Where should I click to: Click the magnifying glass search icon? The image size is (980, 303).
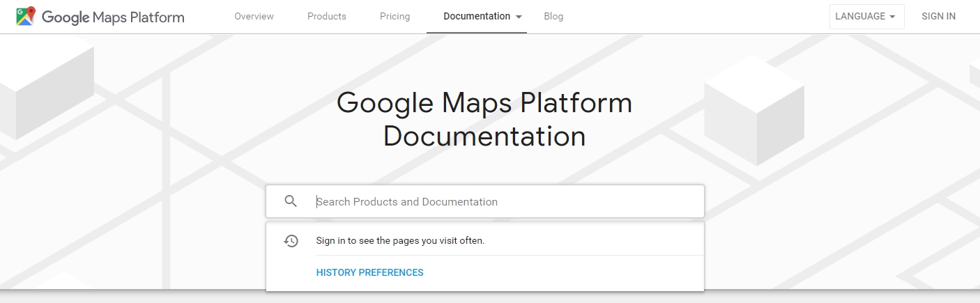(291, 201)
